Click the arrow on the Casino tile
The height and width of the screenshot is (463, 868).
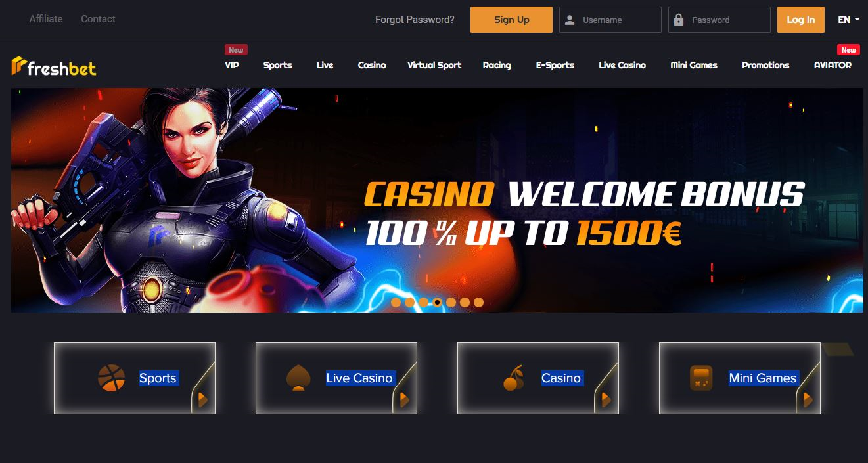(606, 399)
